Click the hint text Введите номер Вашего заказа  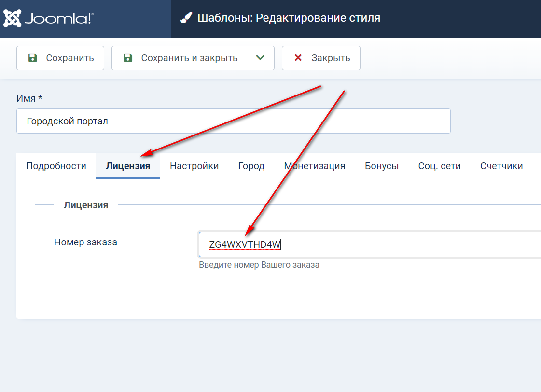click(x=259, y=265)
